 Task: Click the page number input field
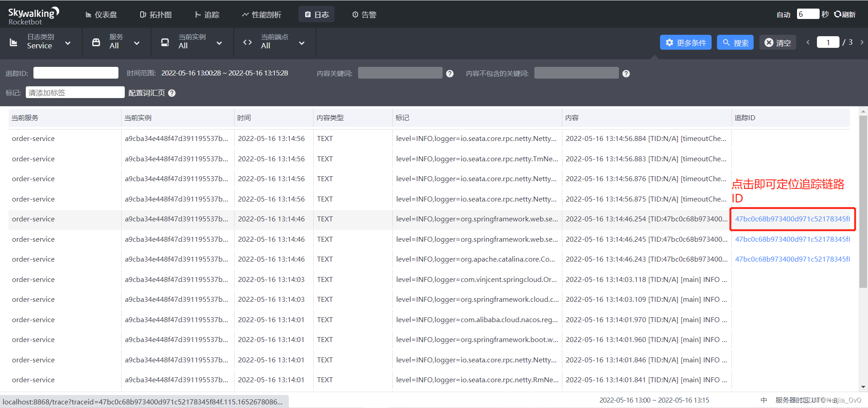click(x=828, y=42)
